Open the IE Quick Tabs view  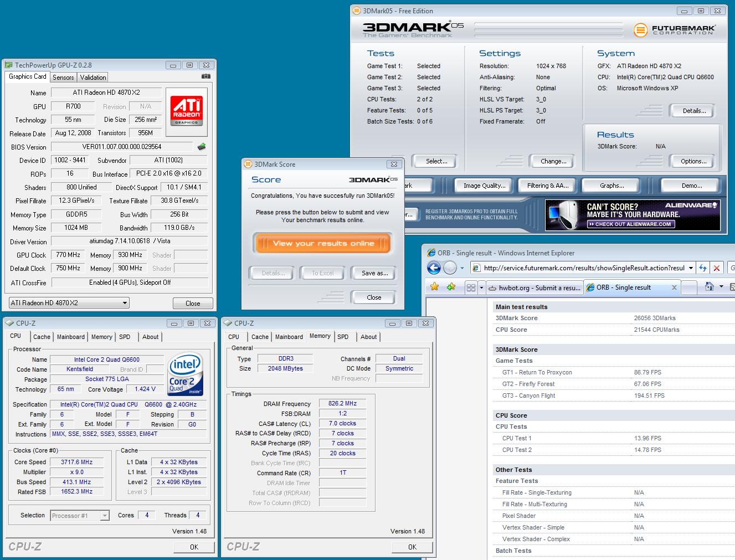[x=471, y=287]
